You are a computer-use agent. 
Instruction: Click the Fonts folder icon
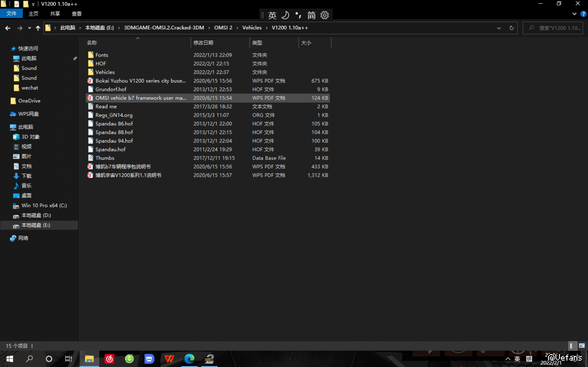click(90, 55)
